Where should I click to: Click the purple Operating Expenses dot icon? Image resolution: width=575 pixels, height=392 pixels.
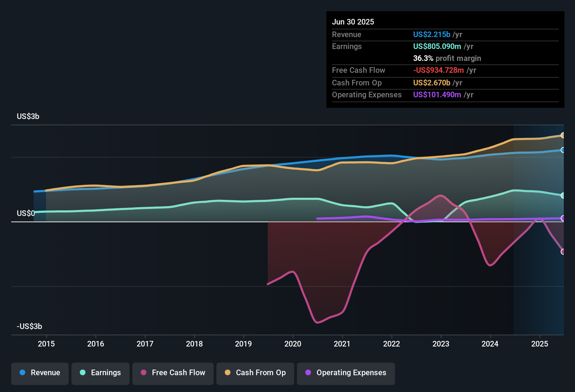pyautogui.click(x=307, y=373)
